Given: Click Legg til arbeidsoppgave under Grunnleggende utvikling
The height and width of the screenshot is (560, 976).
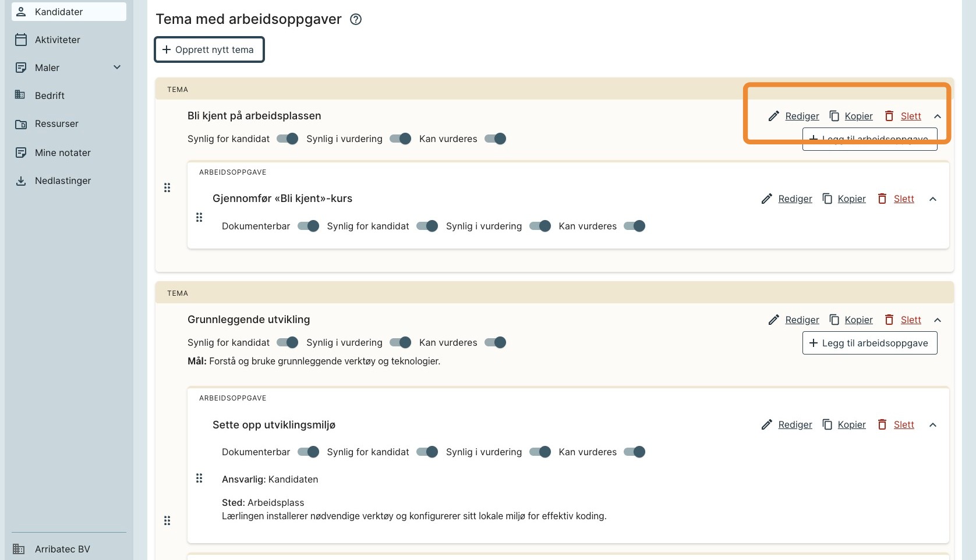Looking at the screenshot, I should tap(869, 343).
